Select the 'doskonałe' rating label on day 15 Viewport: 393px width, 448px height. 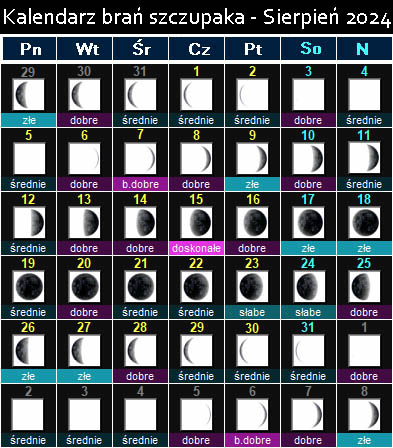(196, 248)
